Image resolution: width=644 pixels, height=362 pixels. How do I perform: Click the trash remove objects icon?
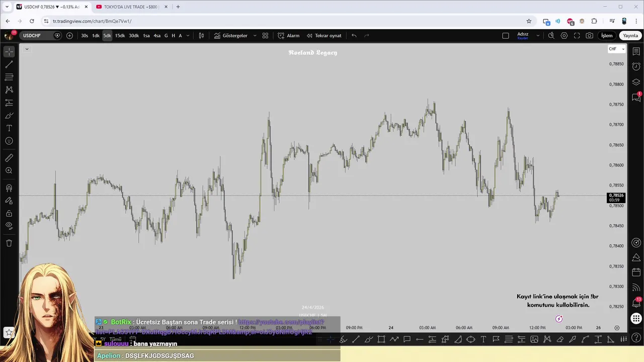pos(9,243)
